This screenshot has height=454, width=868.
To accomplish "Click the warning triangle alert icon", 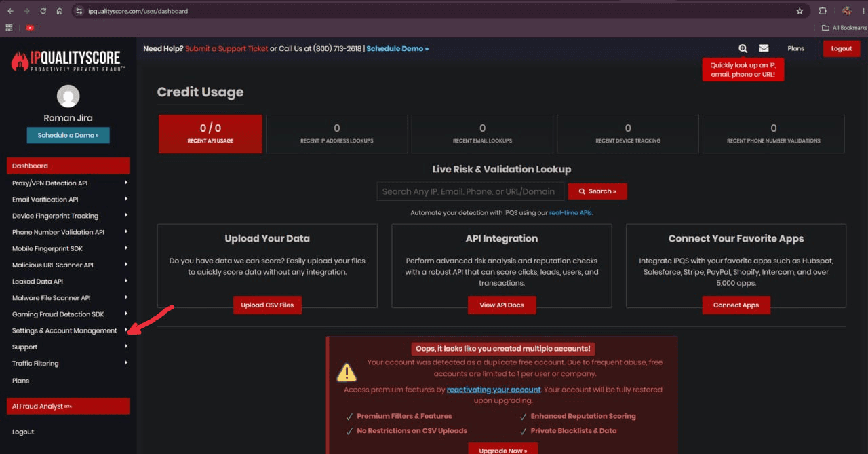I will pos(347,373).
